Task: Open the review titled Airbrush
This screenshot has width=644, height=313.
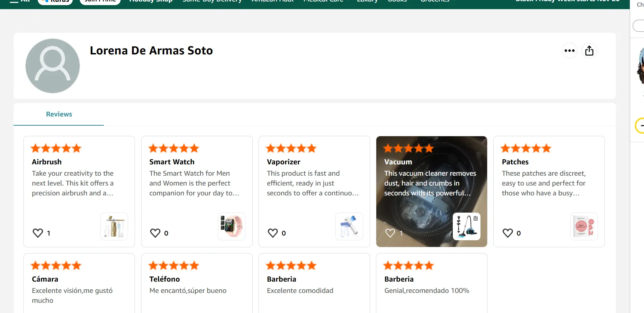Action: pos(47,162)
